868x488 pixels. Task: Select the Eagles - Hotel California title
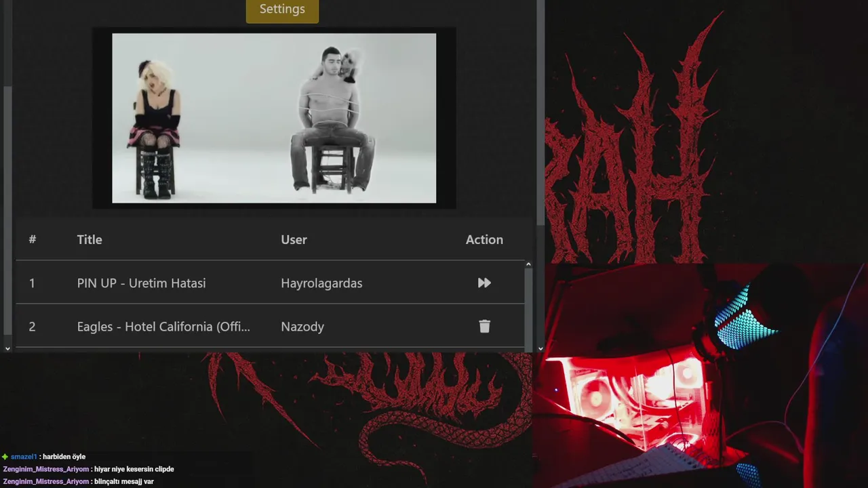(x=163, y=326)
